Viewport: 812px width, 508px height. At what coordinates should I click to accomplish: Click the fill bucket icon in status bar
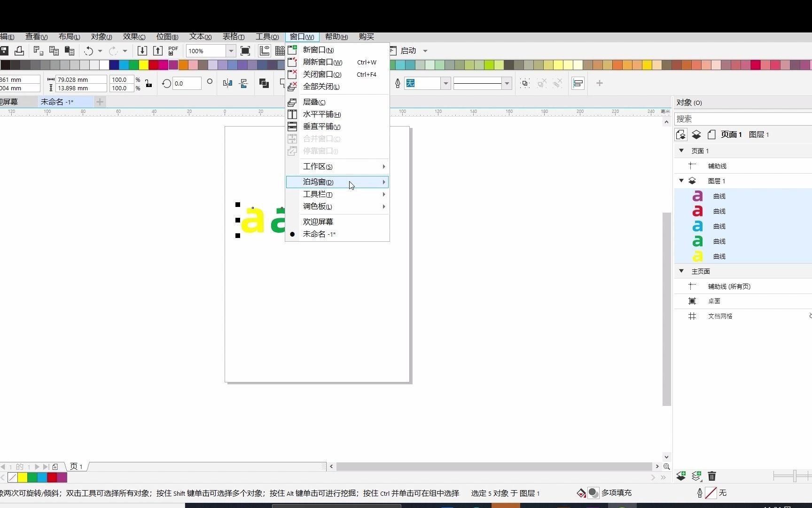pos(581,493)
